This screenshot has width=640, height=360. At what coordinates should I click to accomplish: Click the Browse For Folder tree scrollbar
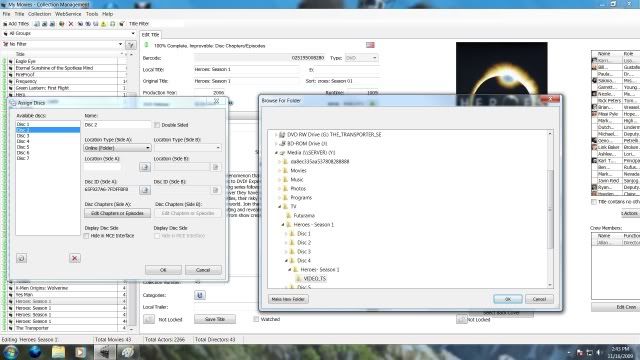[550, 208]
